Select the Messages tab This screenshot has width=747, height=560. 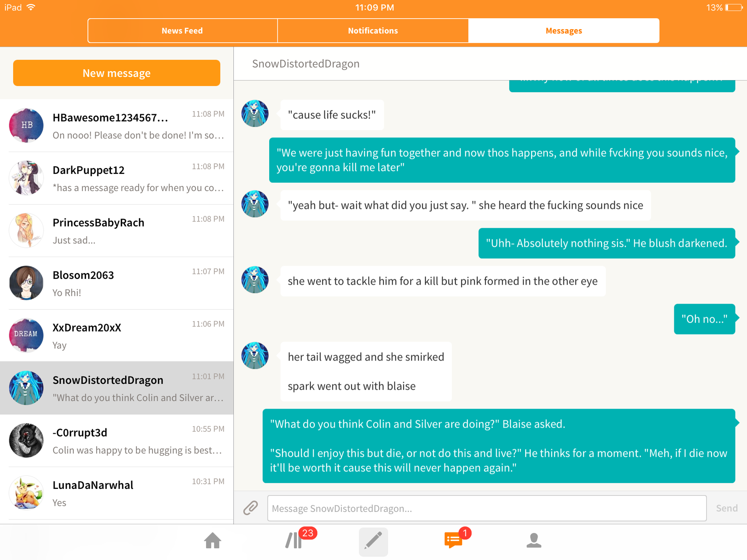pyautogui.click(x=564, y=31)
